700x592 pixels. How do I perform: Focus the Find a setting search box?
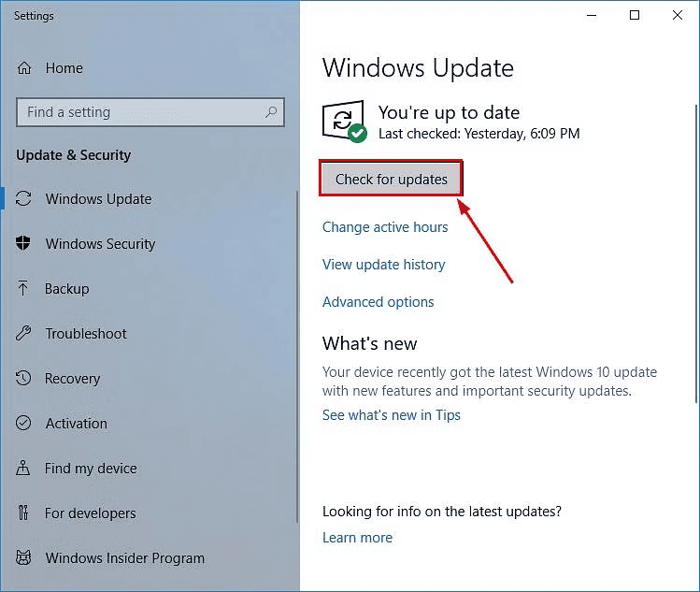(x=140, y=112)
